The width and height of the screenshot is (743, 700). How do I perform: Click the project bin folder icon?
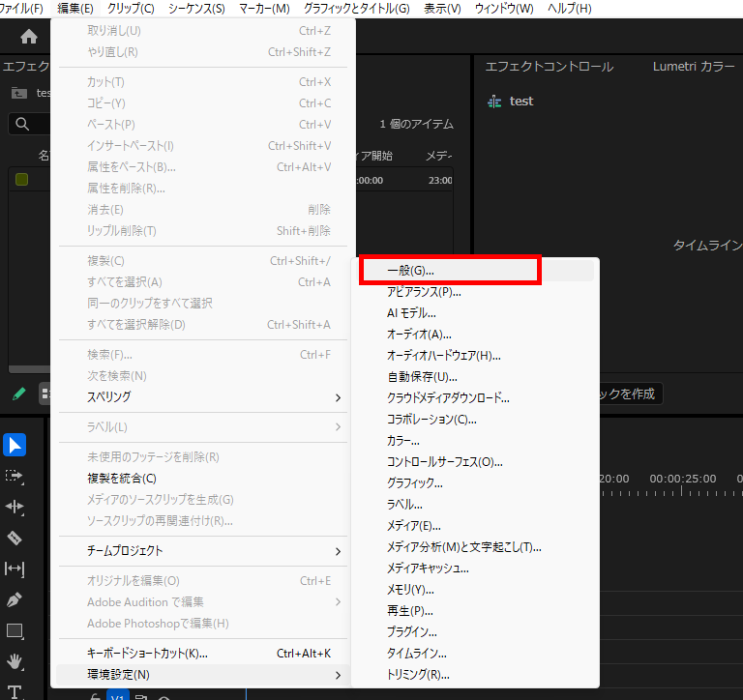pyautogui.click(x=19, y=93)
